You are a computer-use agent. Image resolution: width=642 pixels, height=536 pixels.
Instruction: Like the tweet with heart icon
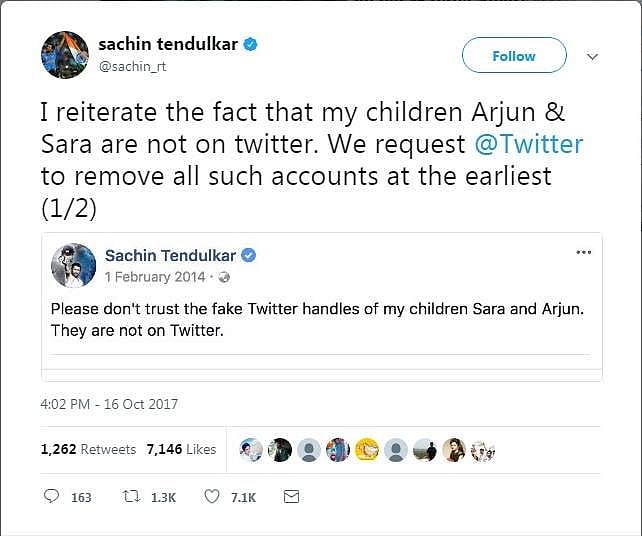[211, 496]
